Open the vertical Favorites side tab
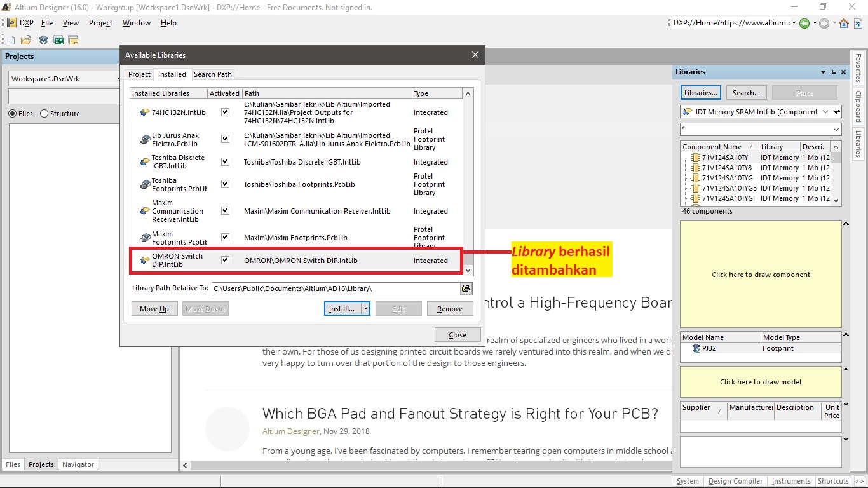Viewport: 868px width, 488px height. point(858,69)
